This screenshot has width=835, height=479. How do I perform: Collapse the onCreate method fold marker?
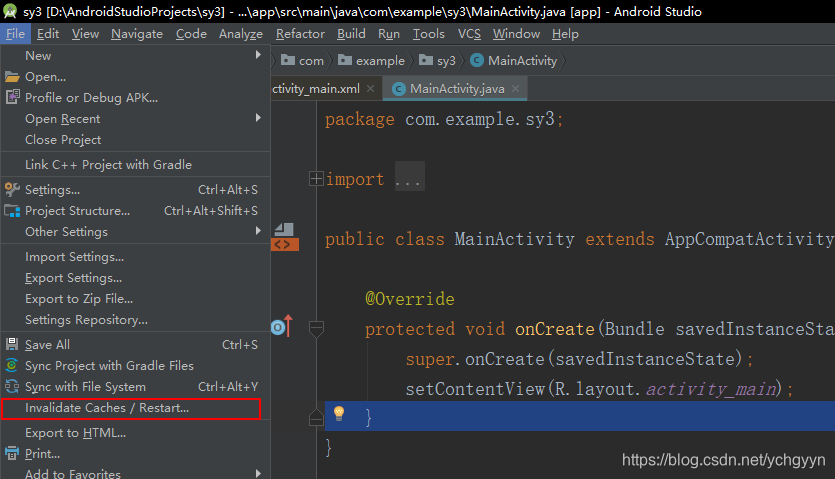click(x=316, y=329)
